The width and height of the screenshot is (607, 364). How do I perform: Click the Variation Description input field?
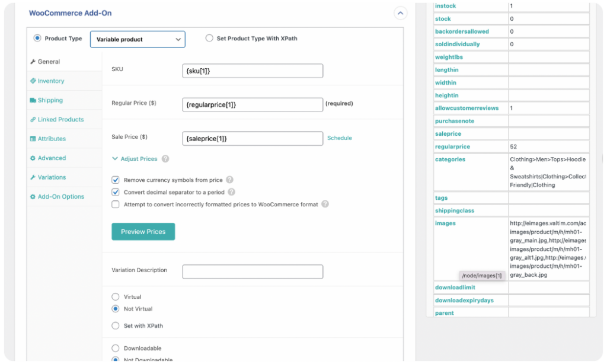253,272
